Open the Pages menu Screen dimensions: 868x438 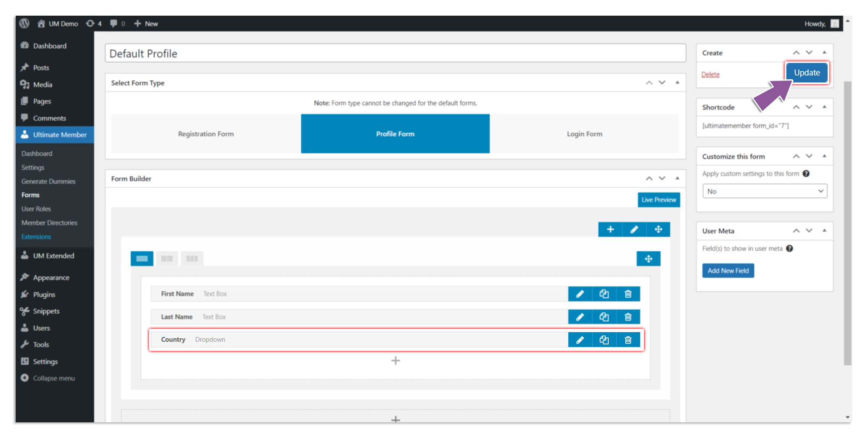(x=42, y=101)
